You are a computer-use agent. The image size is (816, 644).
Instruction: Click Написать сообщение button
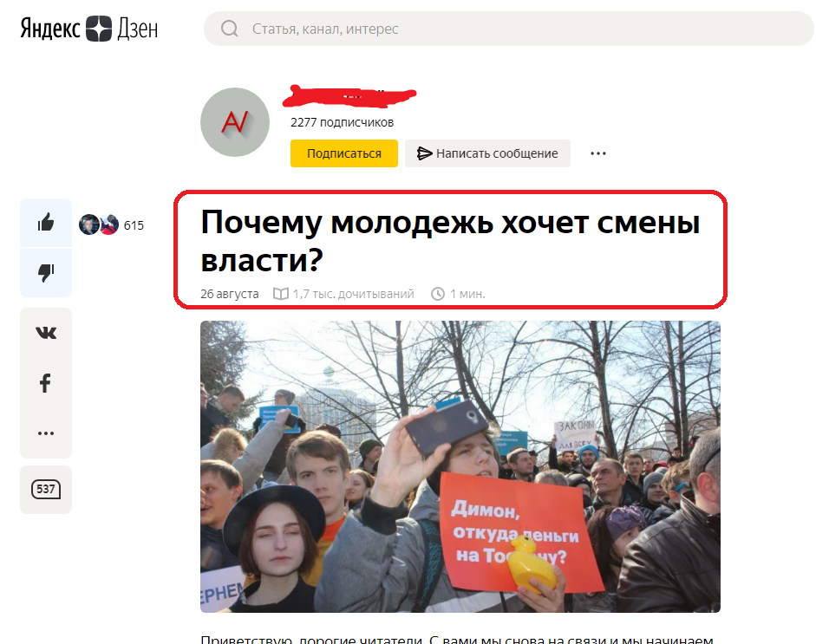(487, 153)
